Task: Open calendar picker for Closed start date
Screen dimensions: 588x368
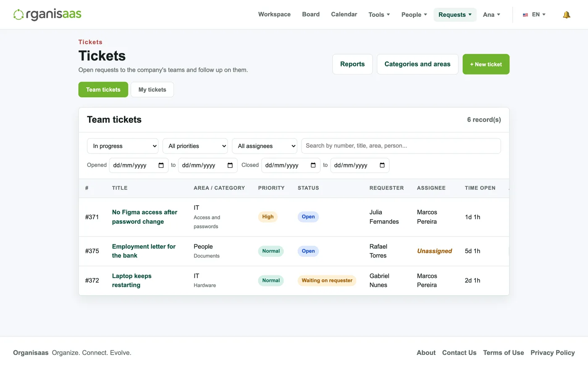Action: [x=313, y=165]
